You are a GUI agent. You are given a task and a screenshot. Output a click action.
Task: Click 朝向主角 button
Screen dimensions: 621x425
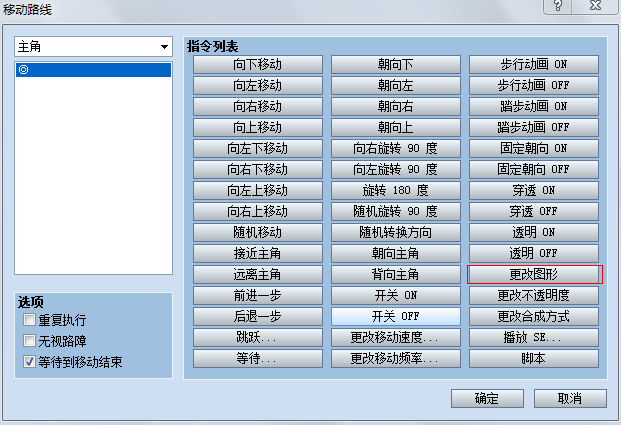(x=396, y=253)
